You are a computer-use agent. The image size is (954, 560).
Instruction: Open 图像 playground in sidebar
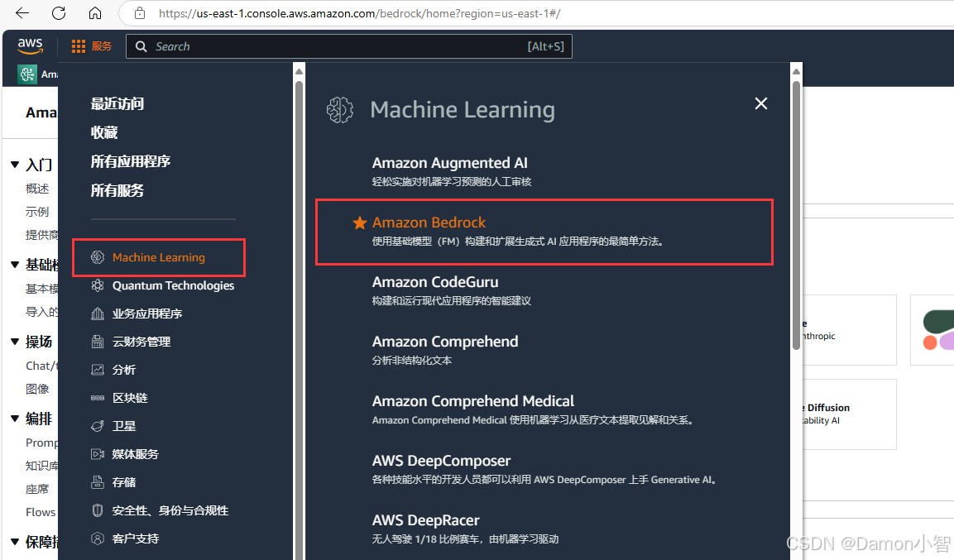point(37,389)
